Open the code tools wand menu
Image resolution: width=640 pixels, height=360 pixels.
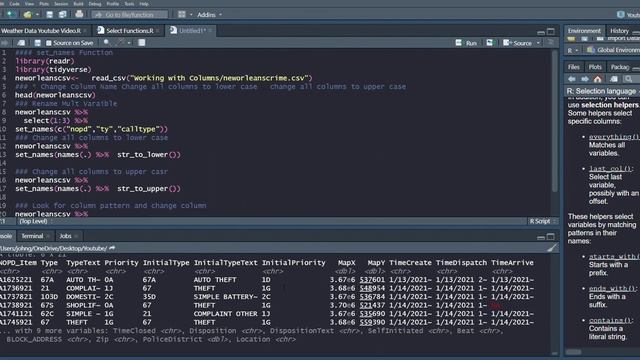tap(121, 42)
